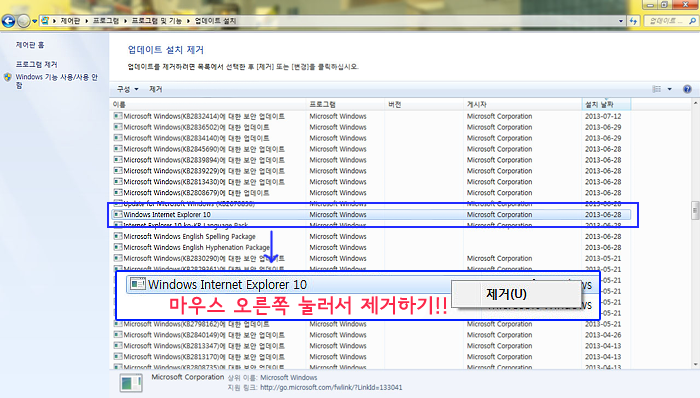
Task: Select Microsoft Windows English Hyphenation Package
Action: pyautogui.click(x=371, y=247)
